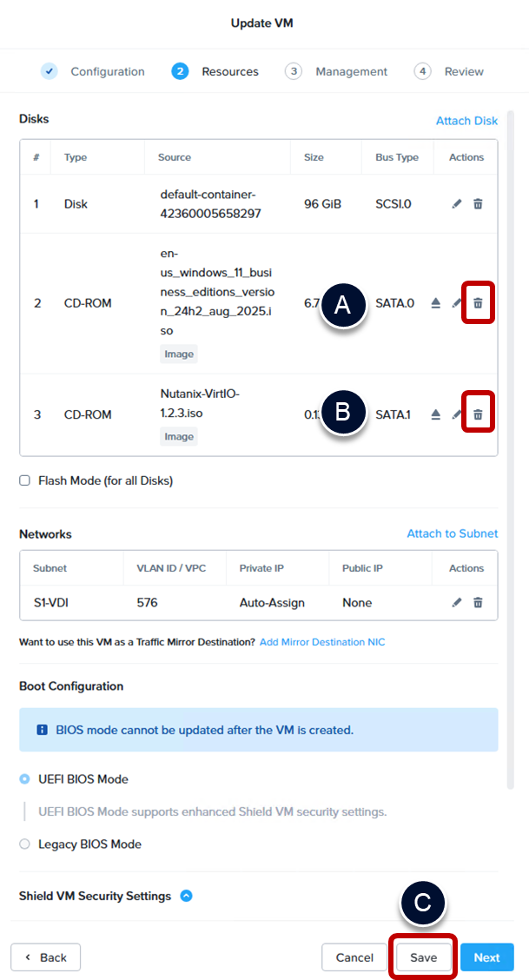Enable Flash Mode for all Disks checkbox
Image resolution: width=529 pixels, height=980 pixels.
(x=25, y=480)
